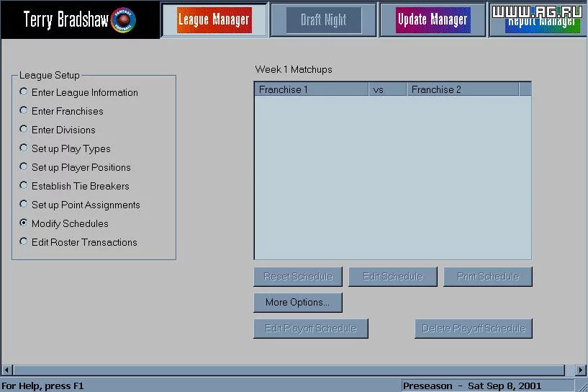Click the For Help, press F1 text
588x392 pixels.
[42, 386]
